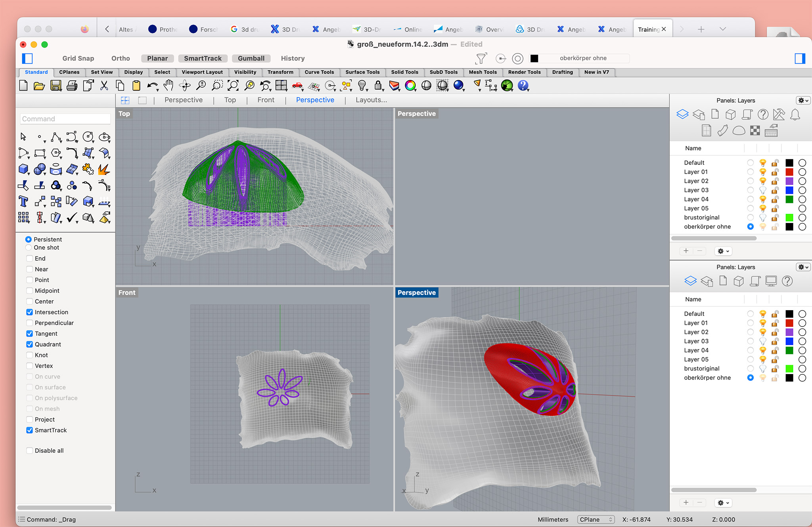
Task: Open the Mesh Tools toolbar tab
Action: [483, 72]
